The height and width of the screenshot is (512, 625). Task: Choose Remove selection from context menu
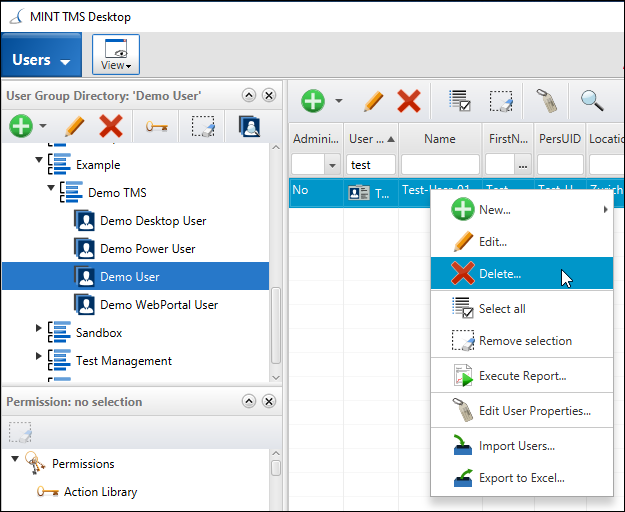coord(522,341)
